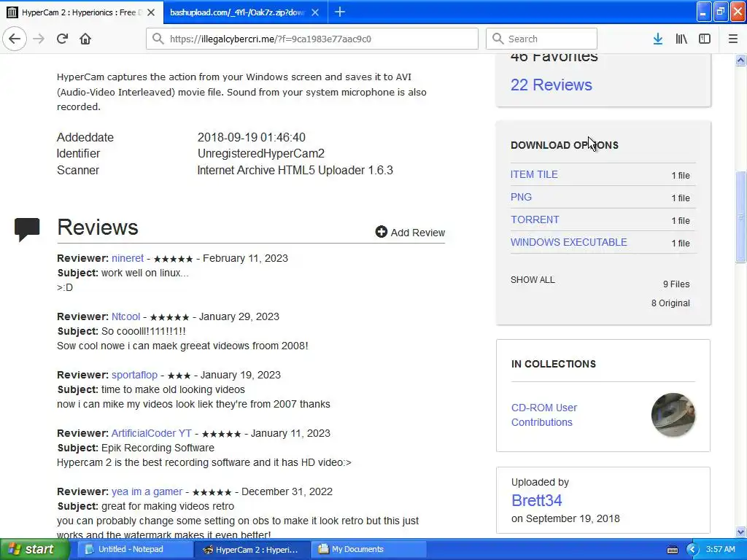Click the speech bubble Reviews icon

(x=27, y=229)
